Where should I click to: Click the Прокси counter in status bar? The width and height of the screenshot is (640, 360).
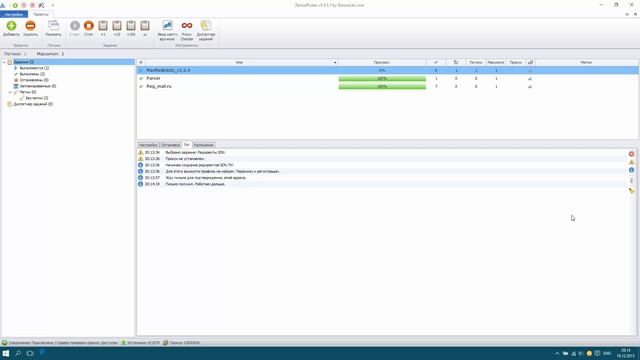pyautogui.click(x=182, y=343)
